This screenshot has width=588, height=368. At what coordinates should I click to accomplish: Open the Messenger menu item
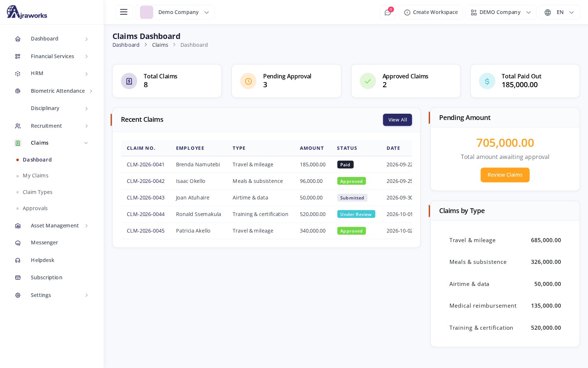point(44,243)
